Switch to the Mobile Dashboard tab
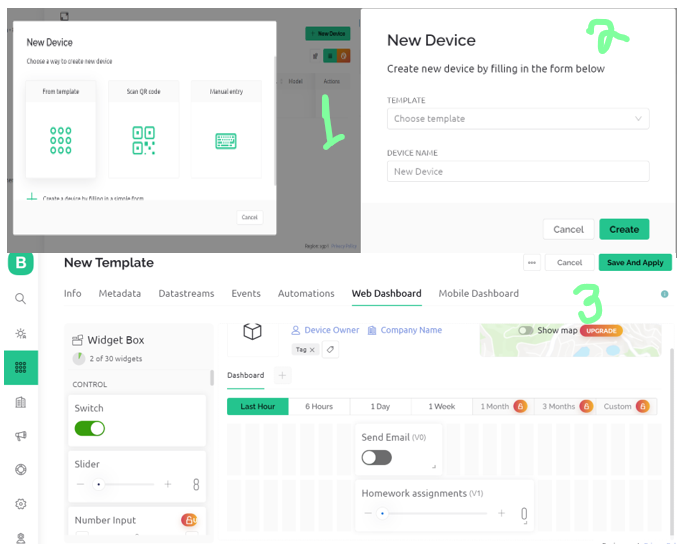 point(478,294)
